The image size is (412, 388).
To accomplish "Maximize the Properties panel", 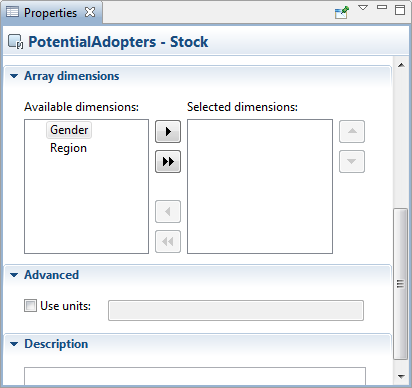I will [x=400, y=10].
